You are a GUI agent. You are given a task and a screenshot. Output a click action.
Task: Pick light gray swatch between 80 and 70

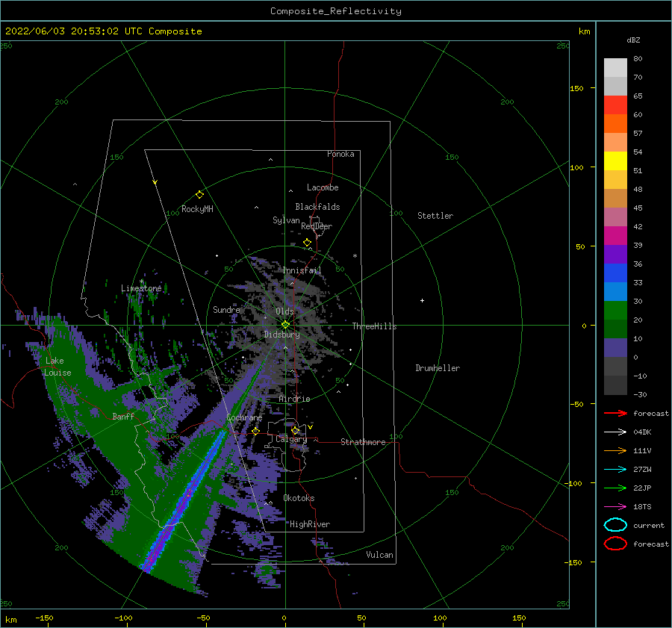coord(615,68)
